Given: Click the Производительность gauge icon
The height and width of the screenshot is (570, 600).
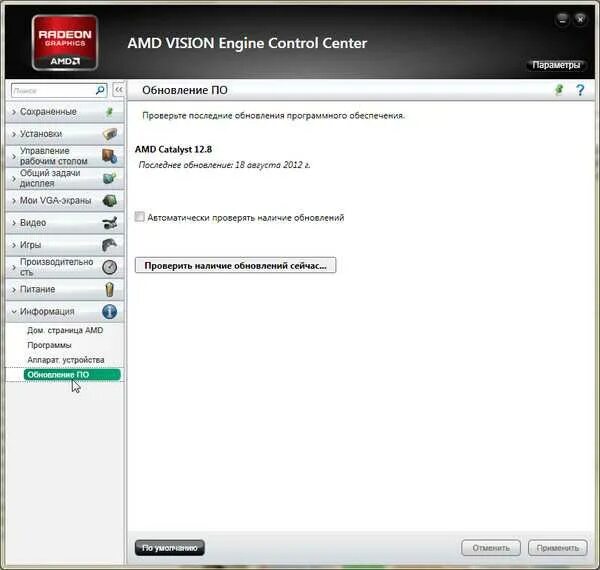Looking at the screenshot, I should pyautogui.click(x=110, y=267).
